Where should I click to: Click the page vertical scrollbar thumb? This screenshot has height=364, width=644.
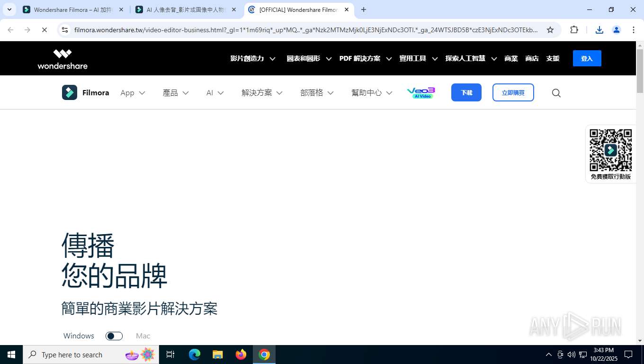click(640, 71)
